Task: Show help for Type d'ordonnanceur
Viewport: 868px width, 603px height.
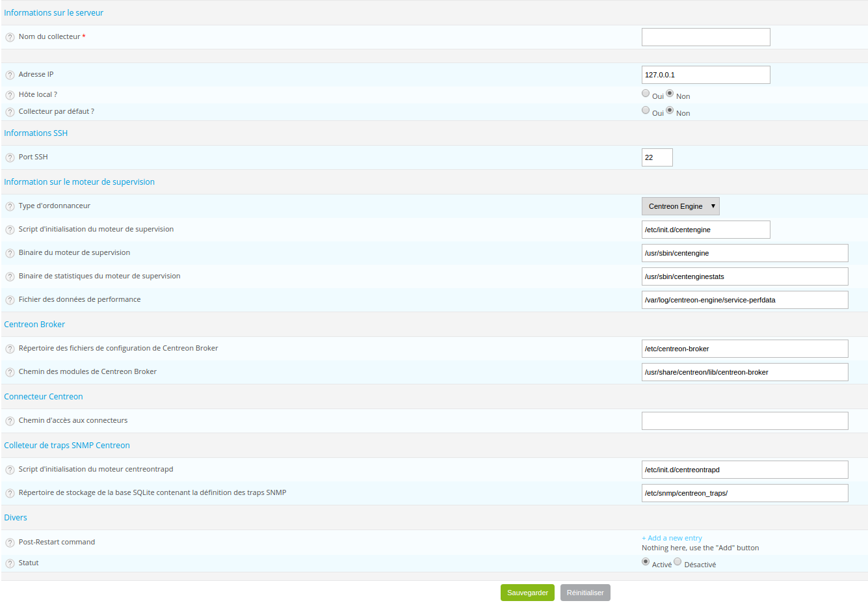Action: click(x=10, y=206)
